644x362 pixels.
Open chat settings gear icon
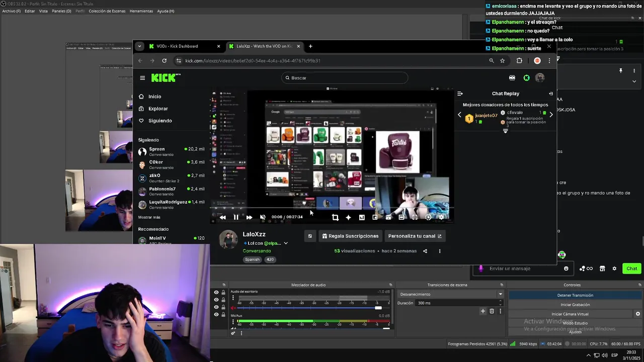click(x=614, y=268)
